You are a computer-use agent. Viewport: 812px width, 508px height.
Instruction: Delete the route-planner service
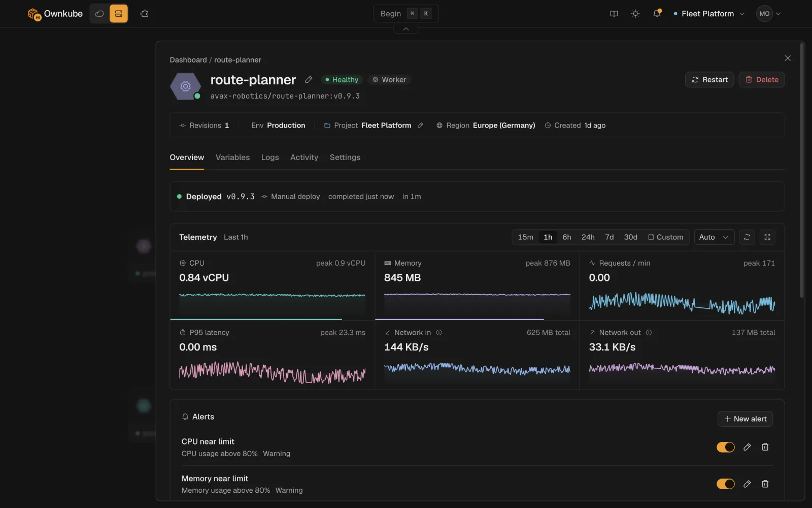(x=762, y=80)
